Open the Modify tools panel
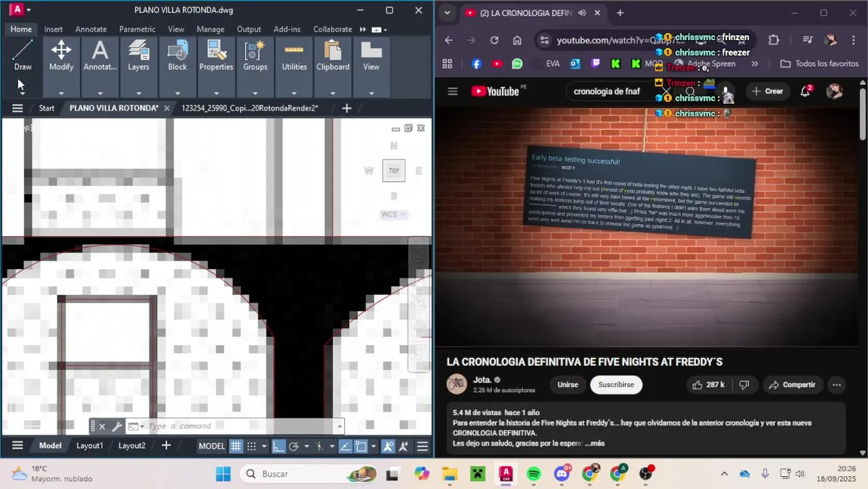This screenshot has width=868, height=489. pos(61,56)
